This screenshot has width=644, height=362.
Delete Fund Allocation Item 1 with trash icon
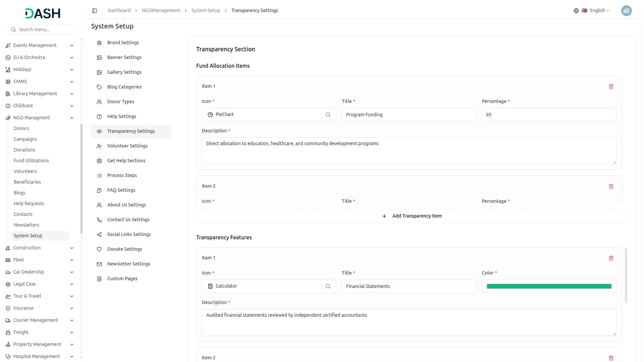[x=611, y=86]
